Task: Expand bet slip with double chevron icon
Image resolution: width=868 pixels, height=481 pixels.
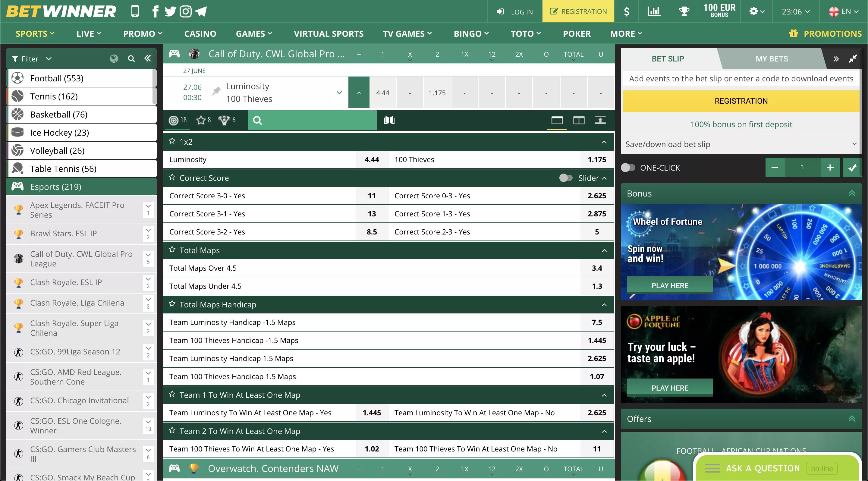Action: [836, 59]
